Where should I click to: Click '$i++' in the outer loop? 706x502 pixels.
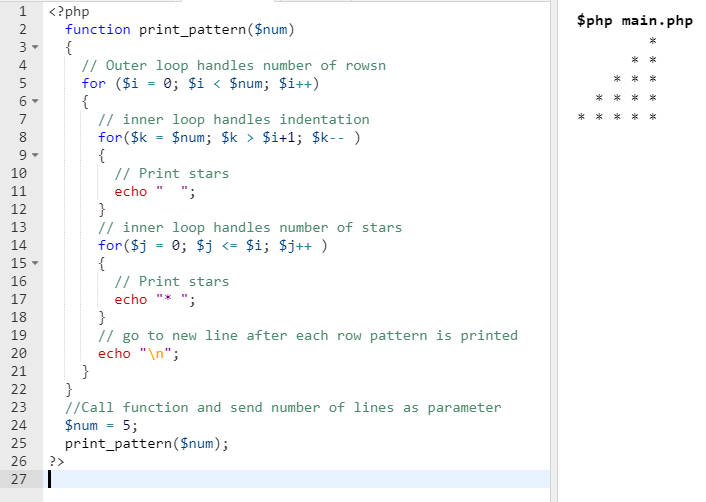pyautogui.click(x=295, y=84)
